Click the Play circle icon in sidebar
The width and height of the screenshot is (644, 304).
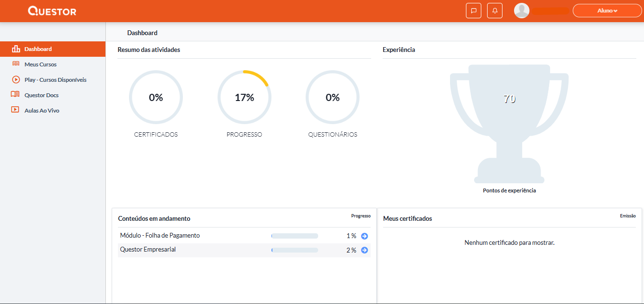point(16,80)
